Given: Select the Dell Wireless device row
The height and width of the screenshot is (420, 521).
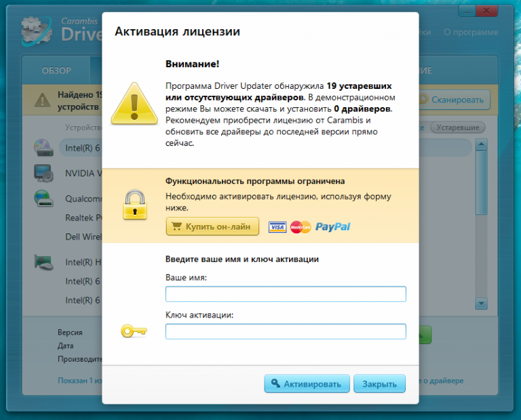Looking at the screenshot, I should pos(83,237).
